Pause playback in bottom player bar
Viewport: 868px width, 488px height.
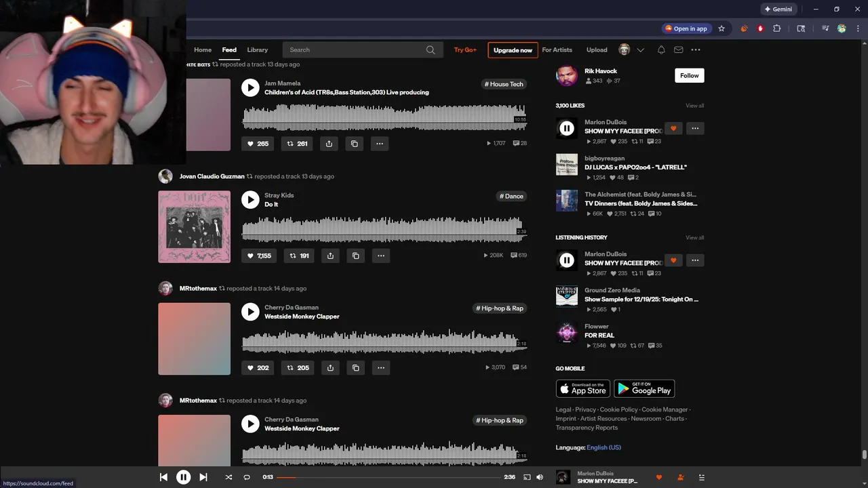point(183,477)
